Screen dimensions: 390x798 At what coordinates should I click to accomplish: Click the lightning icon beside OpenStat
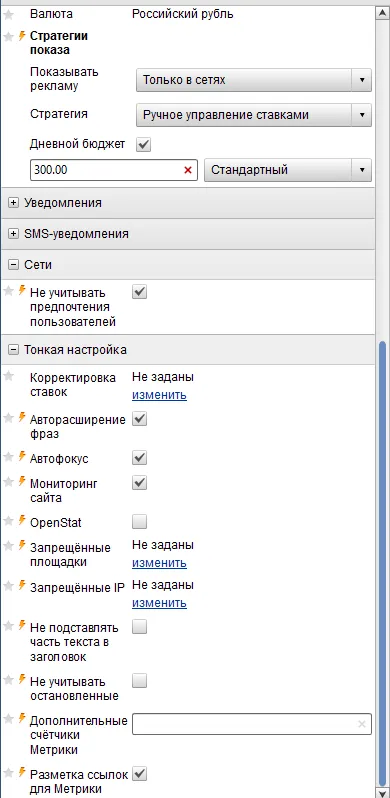coord(22,520)
